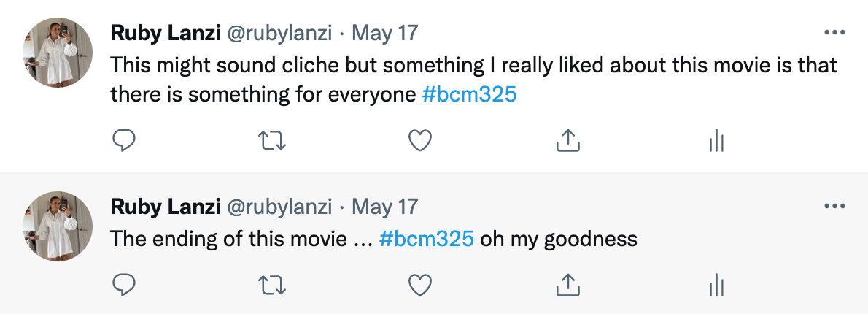Open Ruby Lanzi profile from first tweet name
The height and width of the screenshot is (314, 868).
coord(166,33)
